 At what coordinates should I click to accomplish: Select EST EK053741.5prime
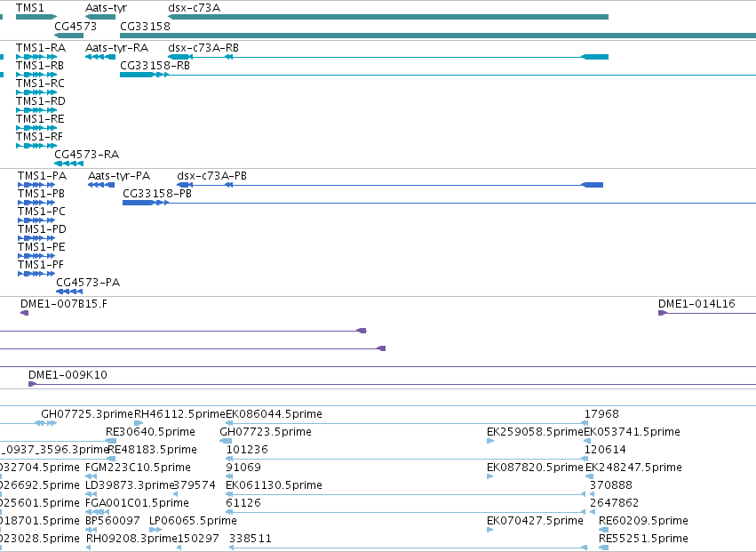point(633,432)
